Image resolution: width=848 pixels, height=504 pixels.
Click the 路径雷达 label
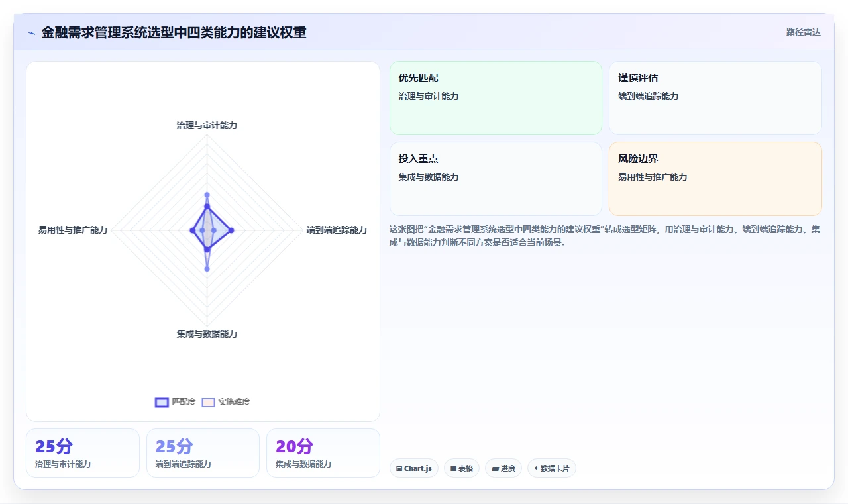[804, 32]
